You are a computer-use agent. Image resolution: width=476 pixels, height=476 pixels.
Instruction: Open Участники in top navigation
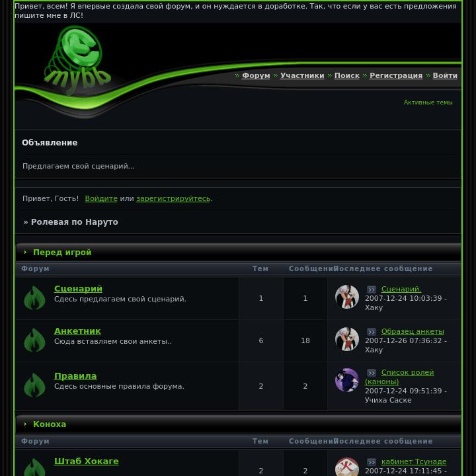click(302, 75)
